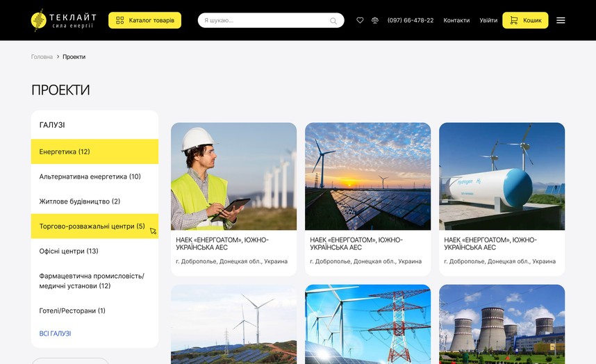Select Житлове будівництво (2) category
This screenshot has width=596, height=364.
94,201
